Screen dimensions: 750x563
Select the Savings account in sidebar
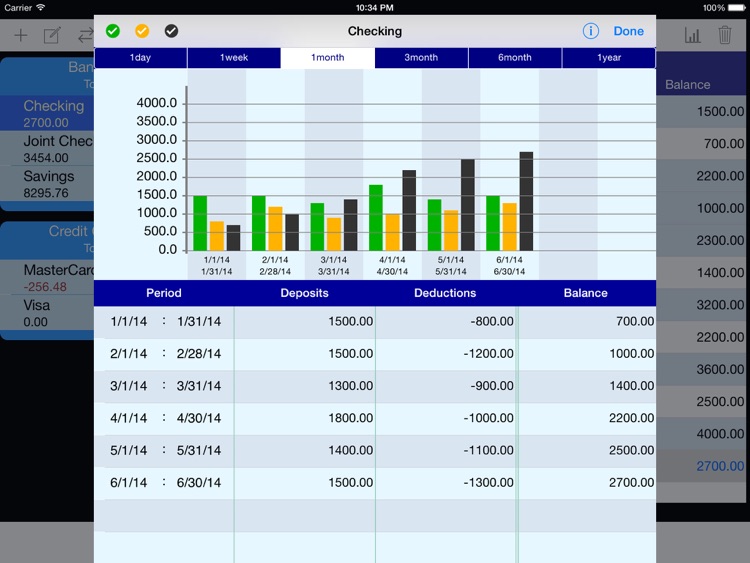(47, 184)
